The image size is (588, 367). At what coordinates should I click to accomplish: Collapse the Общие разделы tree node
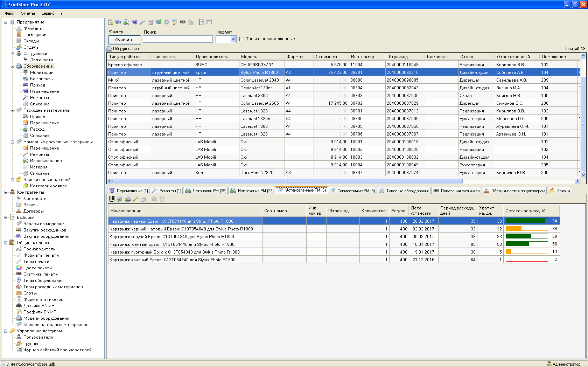click(x=6, y=243)
